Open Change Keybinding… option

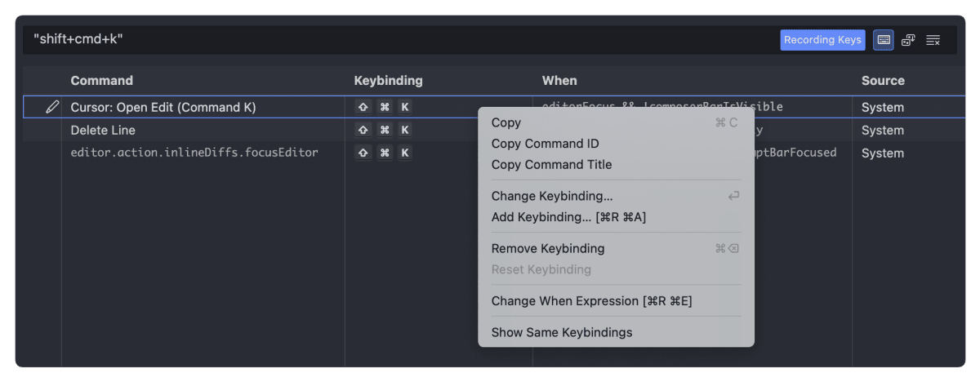(552, 196)
